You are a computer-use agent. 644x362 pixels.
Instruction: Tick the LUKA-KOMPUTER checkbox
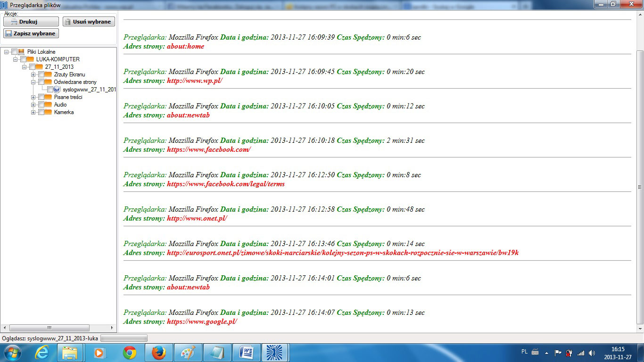click(x=23, y=59)
